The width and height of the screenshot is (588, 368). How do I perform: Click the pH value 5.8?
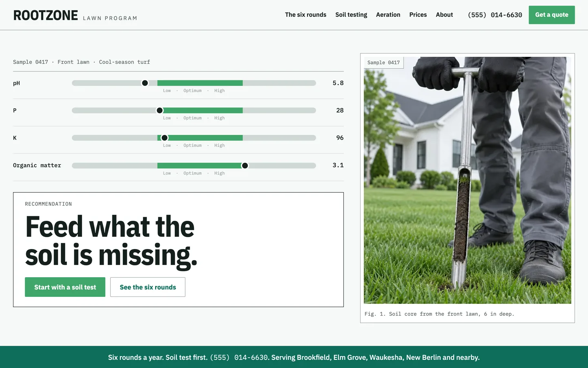[x=338, y=83]
